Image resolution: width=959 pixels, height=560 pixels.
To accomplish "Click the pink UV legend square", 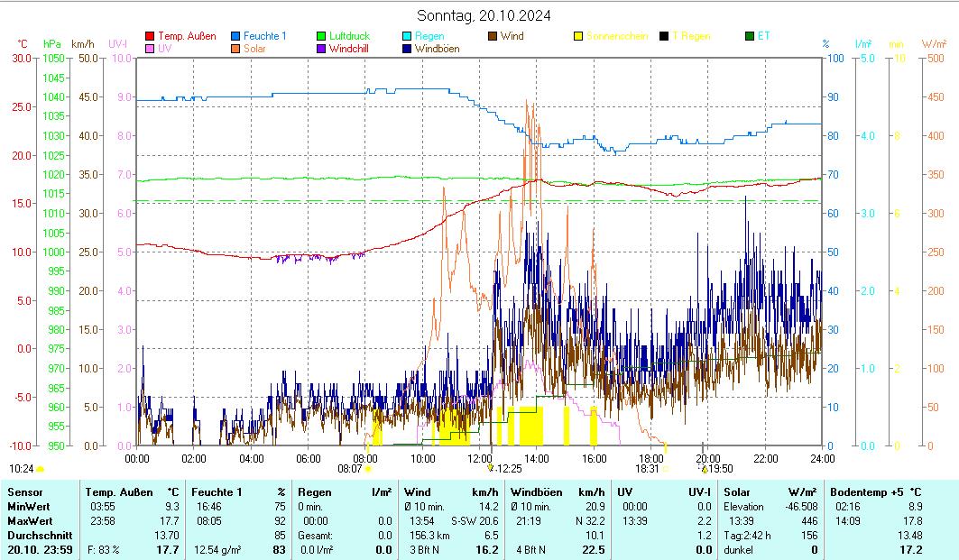I will click(x=150, y=49).
